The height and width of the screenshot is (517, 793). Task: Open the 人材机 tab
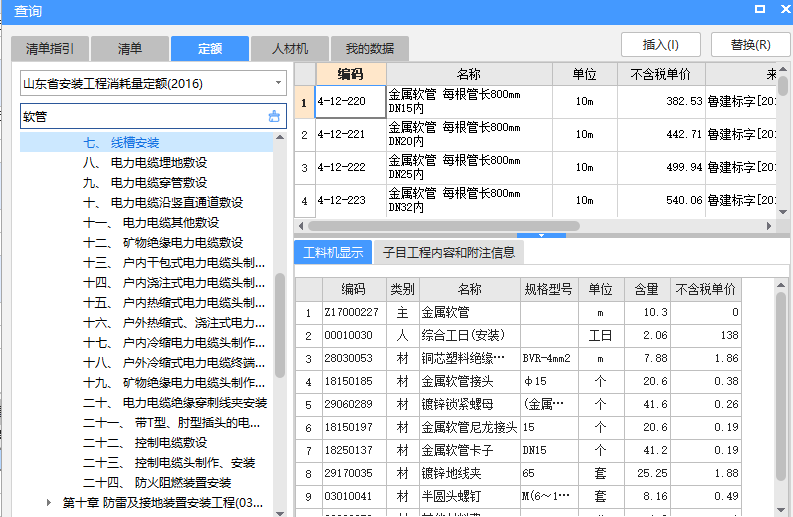290,49
